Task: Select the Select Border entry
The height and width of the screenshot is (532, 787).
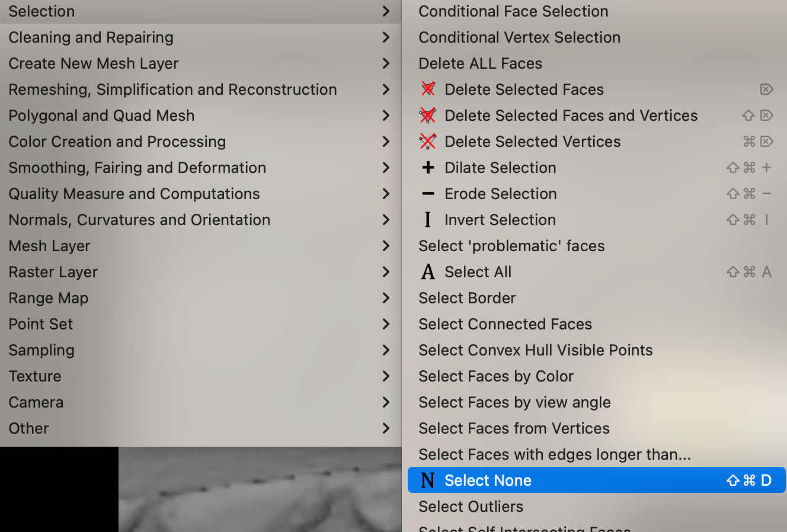Action: [x=467, y=298]
